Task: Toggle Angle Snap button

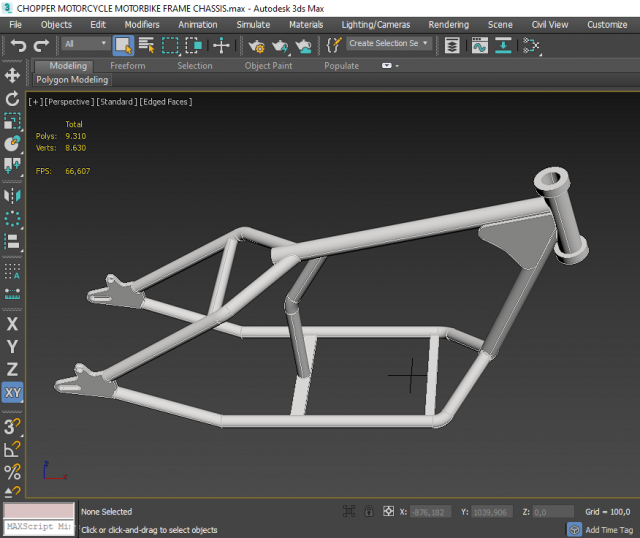Action: pos(12,449)
